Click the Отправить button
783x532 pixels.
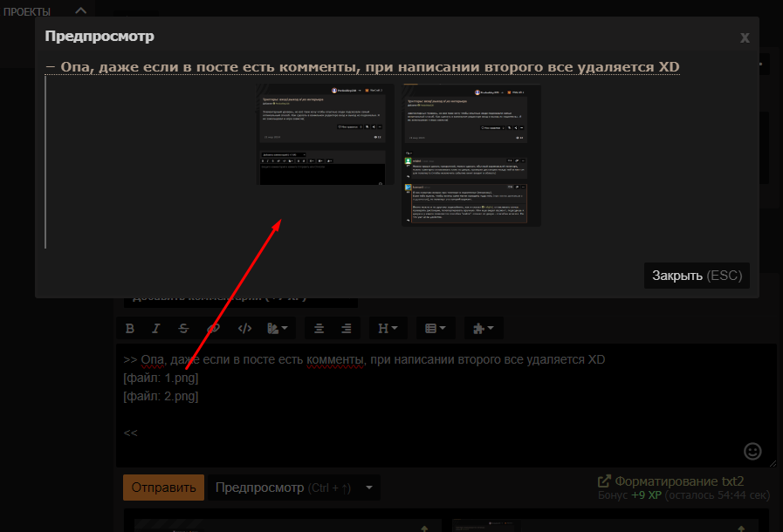(x=164, y=488)
